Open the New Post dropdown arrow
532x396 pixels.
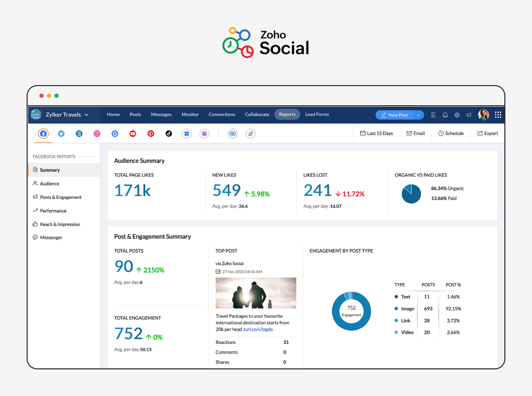tap(418, 115)
